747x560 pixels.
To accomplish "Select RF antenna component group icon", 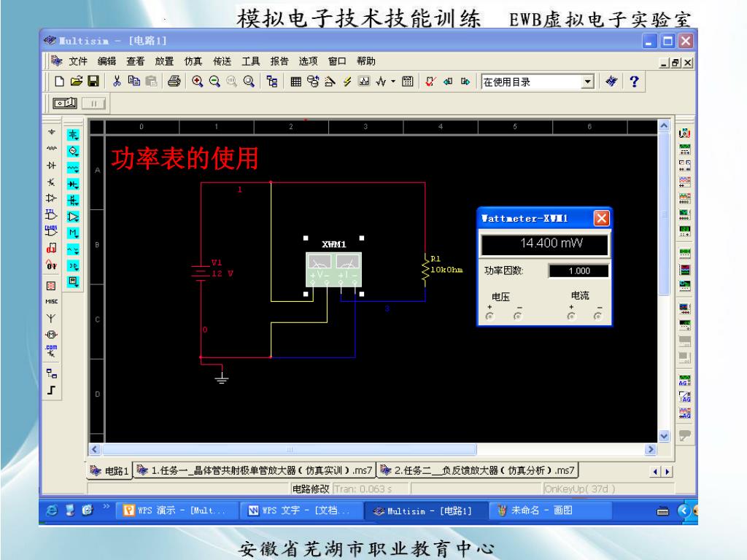I will 51,318.
